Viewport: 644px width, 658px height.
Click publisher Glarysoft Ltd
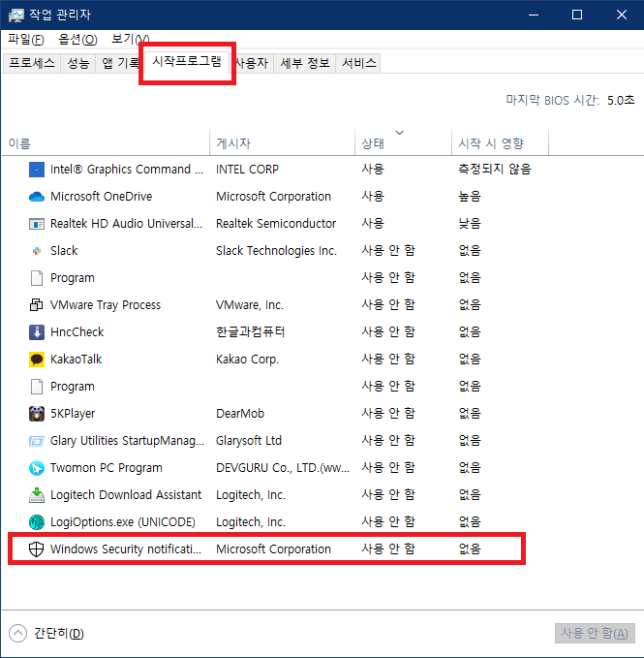(x=249, y=441)
